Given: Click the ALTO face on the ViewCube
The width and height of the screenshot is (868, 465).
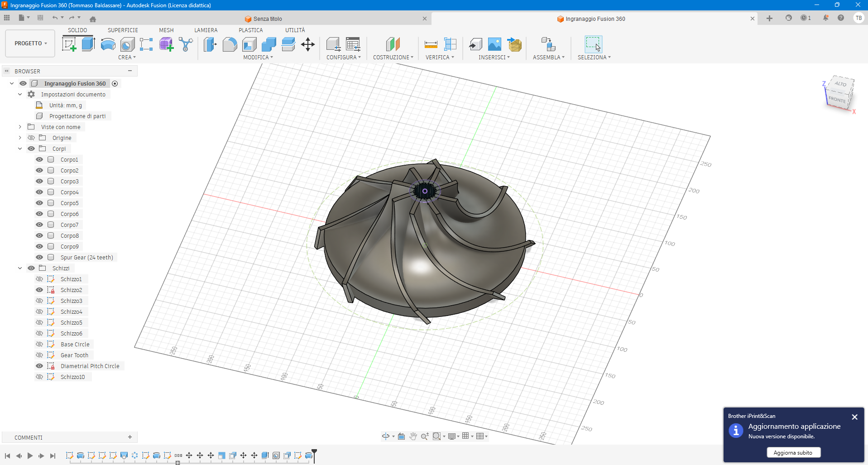Looking at the screenshot, I should [840, 84].
